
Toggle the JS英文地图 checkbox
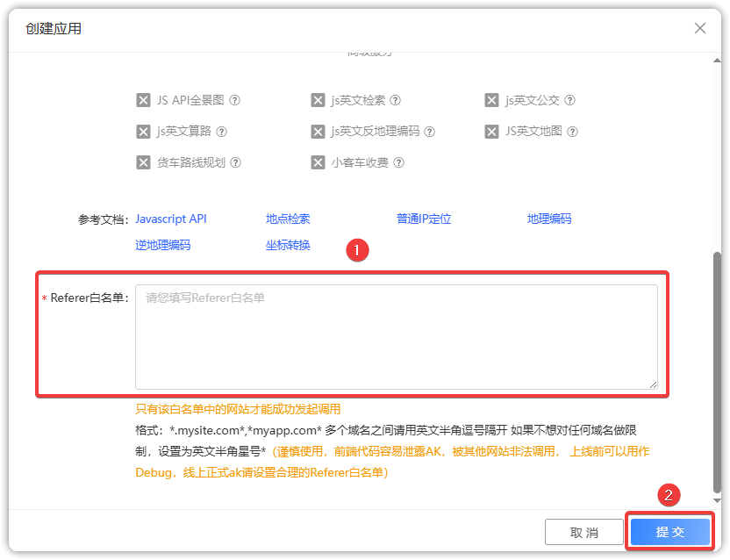tap(491, 132)
